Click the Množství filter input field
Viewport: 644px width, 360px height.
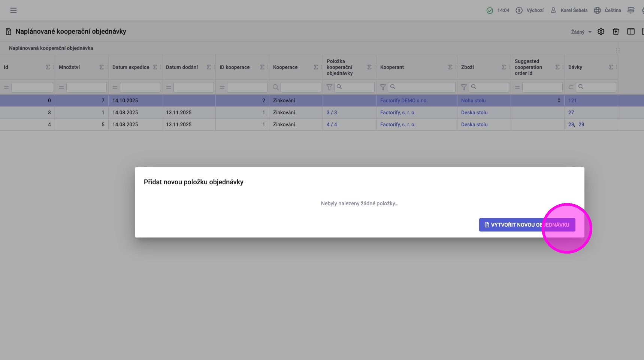click(x=87, y=87)
